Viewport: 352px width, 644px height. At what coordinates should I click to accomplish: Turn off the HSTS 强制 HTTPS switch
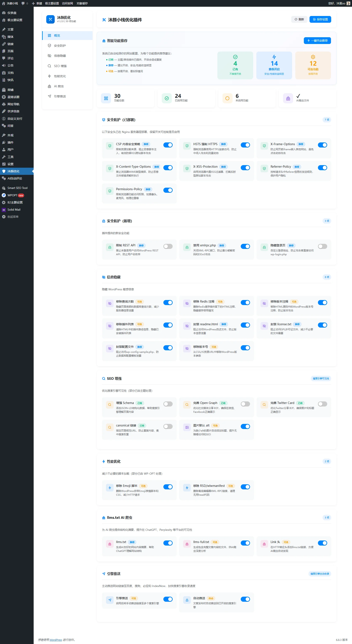pos(245,145)
